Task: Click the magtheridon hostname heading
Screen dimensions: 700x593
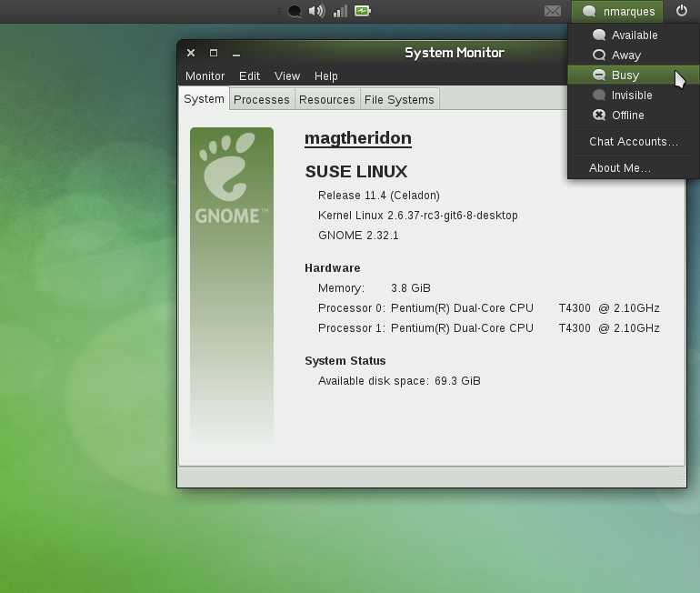Action: (x=358, y=138)
